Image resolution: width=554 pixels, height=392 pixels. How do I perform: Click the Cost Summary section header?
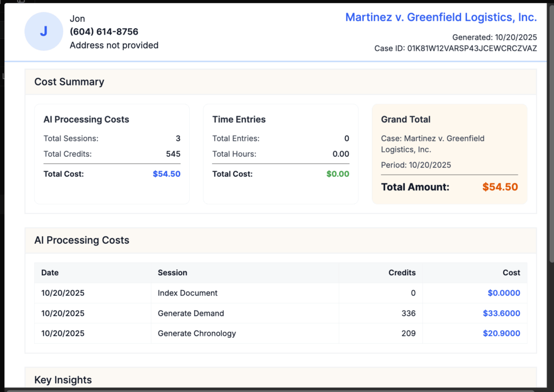pos(69,82)
